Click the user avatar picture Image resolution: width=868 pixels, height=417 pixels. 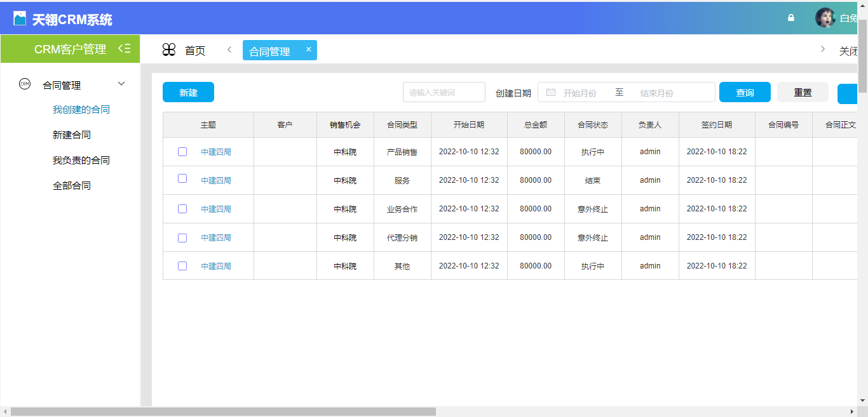click(x=825, y=18)
